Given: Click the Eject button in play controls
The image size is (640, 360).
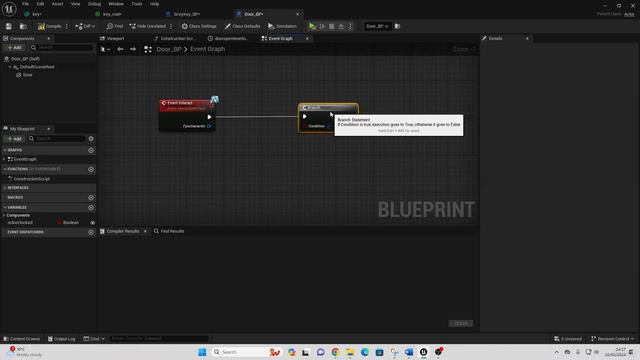Looking at the screenshot, I should click(x=341, y=26).
